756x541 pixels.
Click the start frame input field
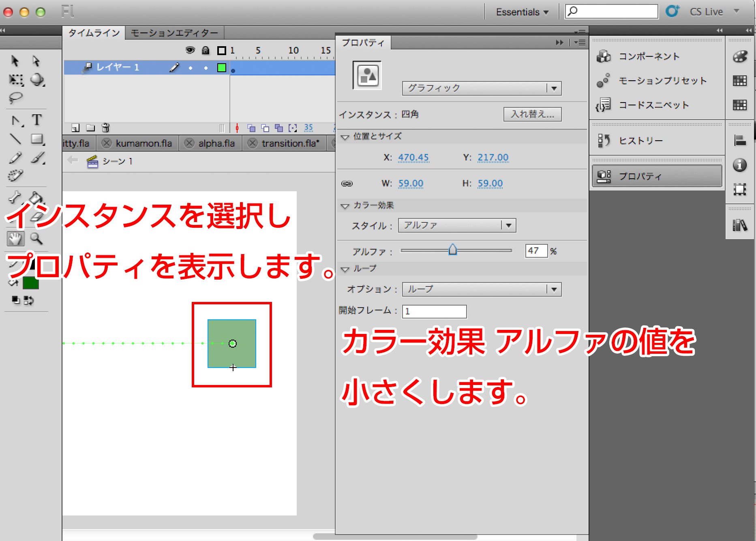pos(434,311)
